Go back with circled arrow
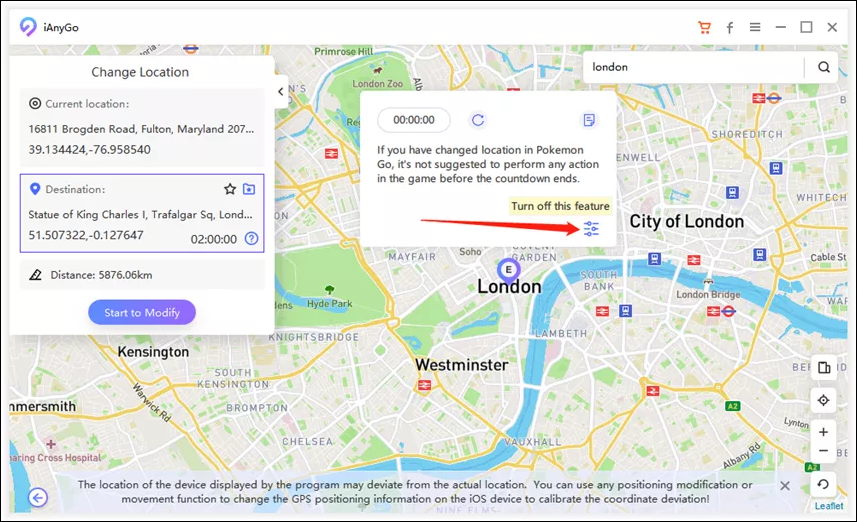 (x=38, y=497)
